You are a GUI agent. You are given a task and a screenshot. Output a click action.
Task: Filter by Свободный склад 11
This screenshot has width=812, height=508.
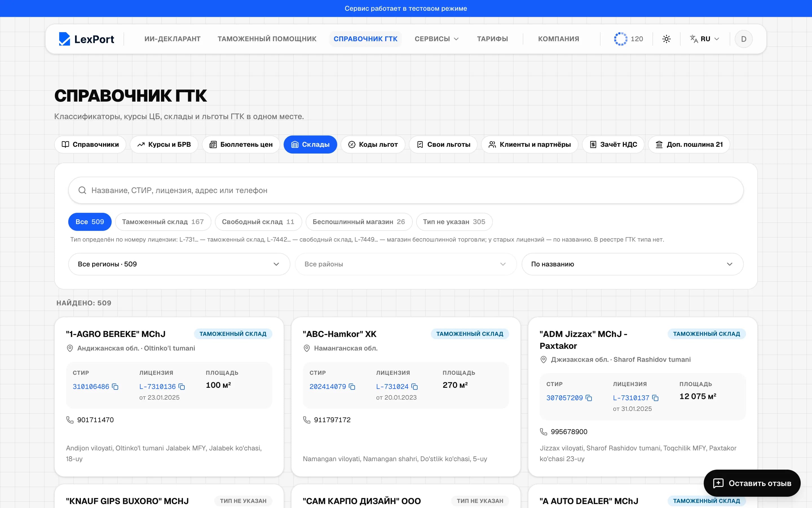coord(258,222)
